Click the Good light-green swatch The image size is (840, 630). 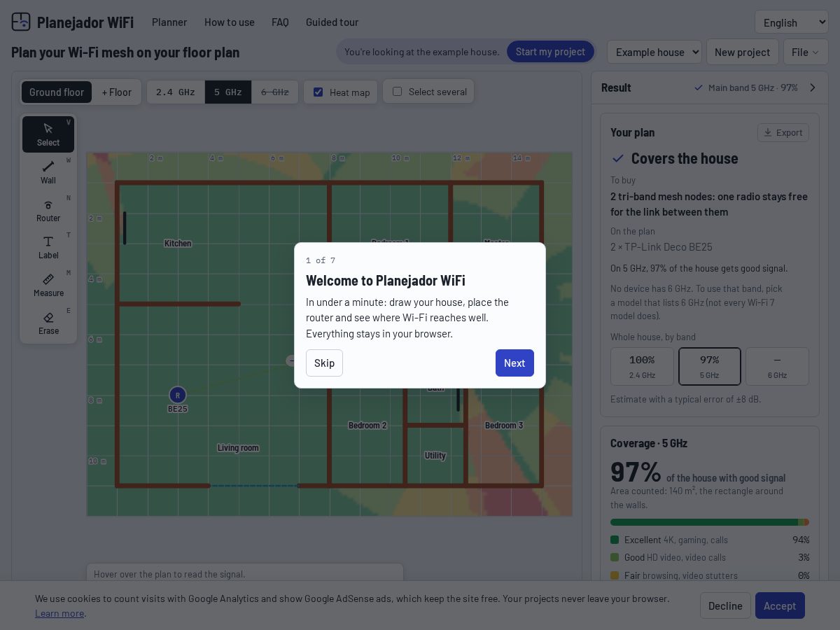pos(615,557)
